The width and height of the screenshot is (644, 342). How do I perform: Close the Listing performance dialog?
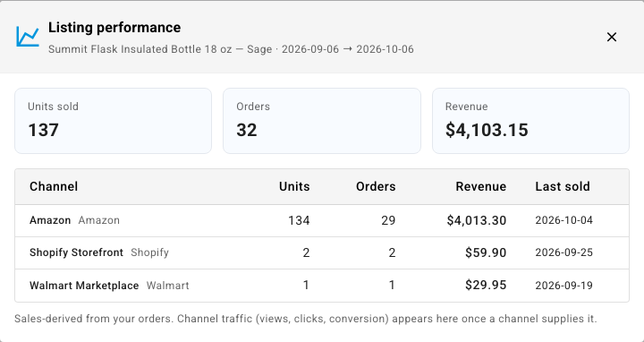coord(612,37)
